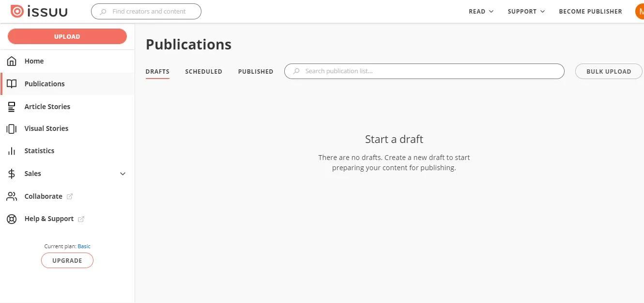Open the user profile avatar
This screenshot has width=644, height=303.
click(x=640, y=11)
